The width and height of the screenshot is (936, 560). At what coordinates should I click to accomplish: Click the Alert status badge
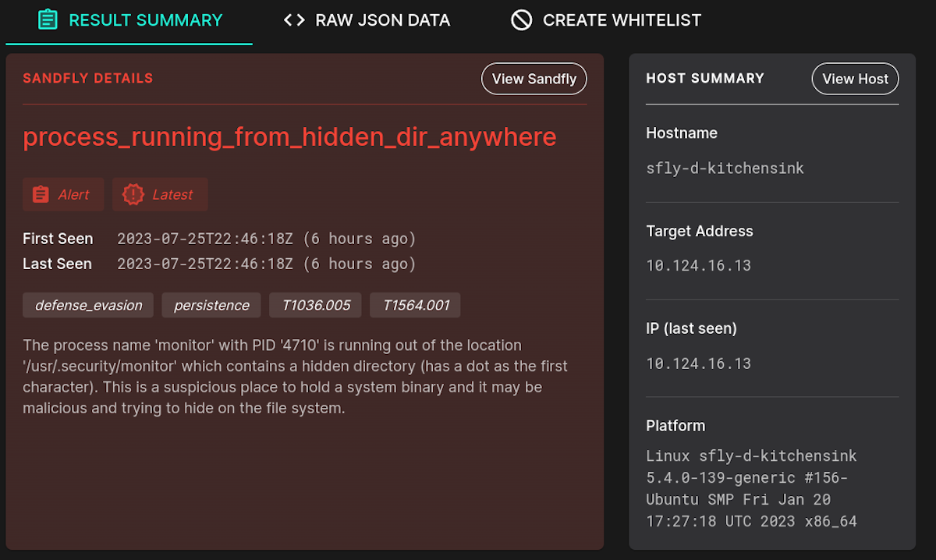click(63, 193)
